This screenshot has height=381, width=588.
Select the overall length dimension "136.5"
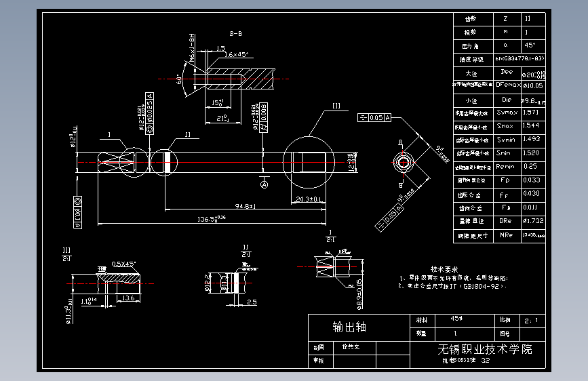212,218
